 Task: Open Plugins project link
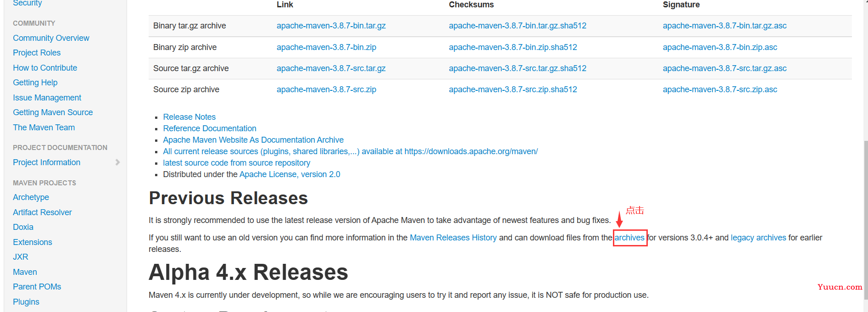click(x=26, y=302)
